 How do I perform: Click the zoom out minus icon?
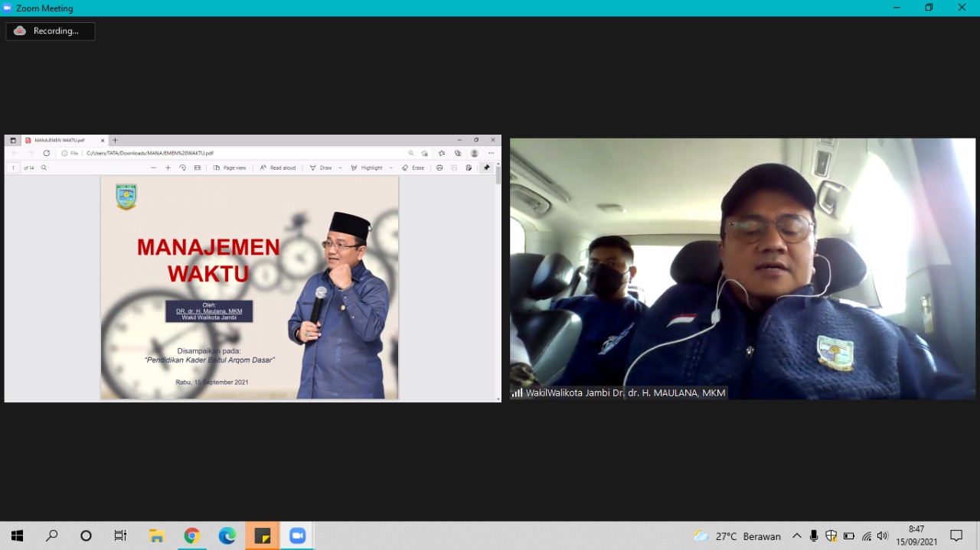pyautogui.click(x=153, y=168)
